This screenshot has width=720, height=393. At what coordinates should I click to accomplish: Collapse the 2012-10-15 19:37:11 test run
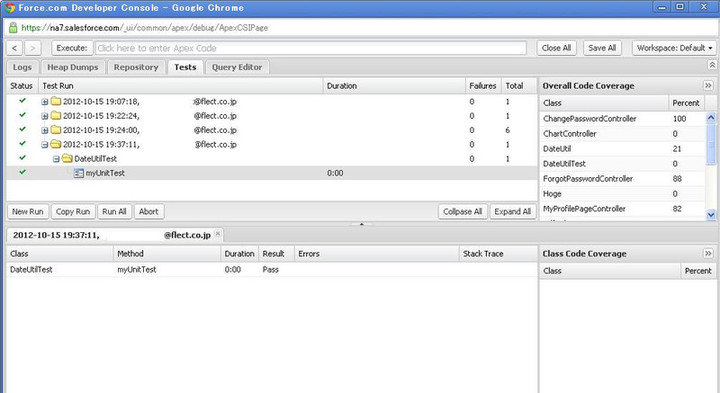[x=45, y=145]
